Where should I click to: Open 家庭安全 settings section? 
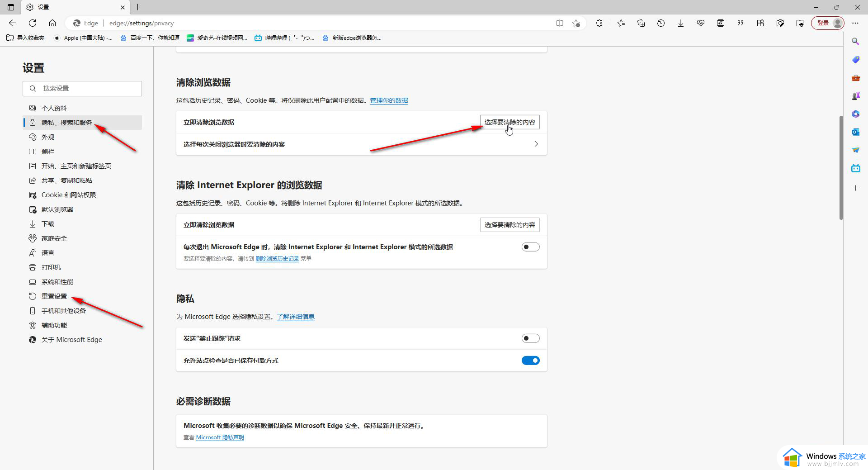point(82,238)
